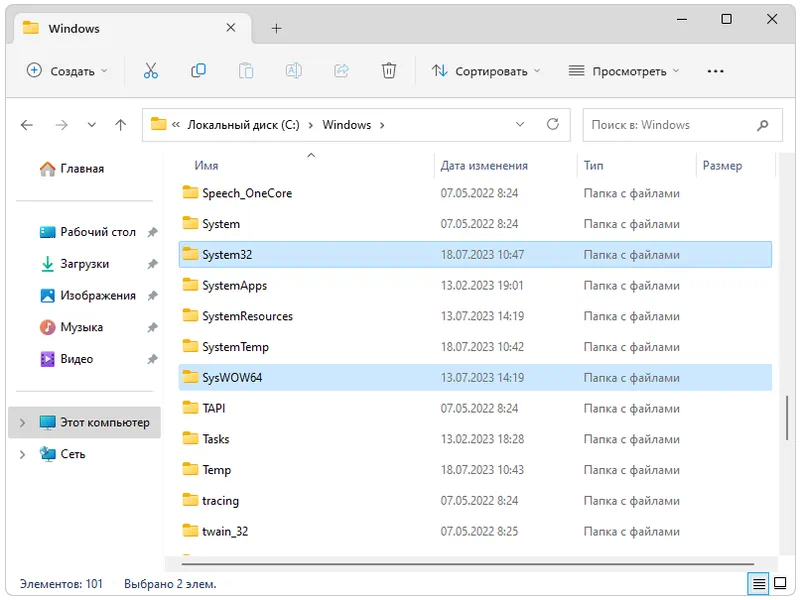
Task: Click the pin icon next to Рабочий стол
Action: pyautogui.click(x=152, y=233)
